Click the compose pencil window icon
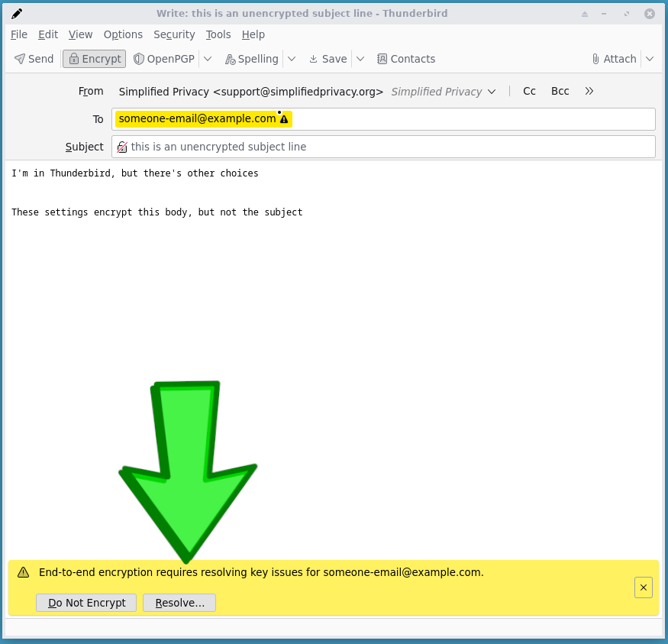 (x=17, y=14)
